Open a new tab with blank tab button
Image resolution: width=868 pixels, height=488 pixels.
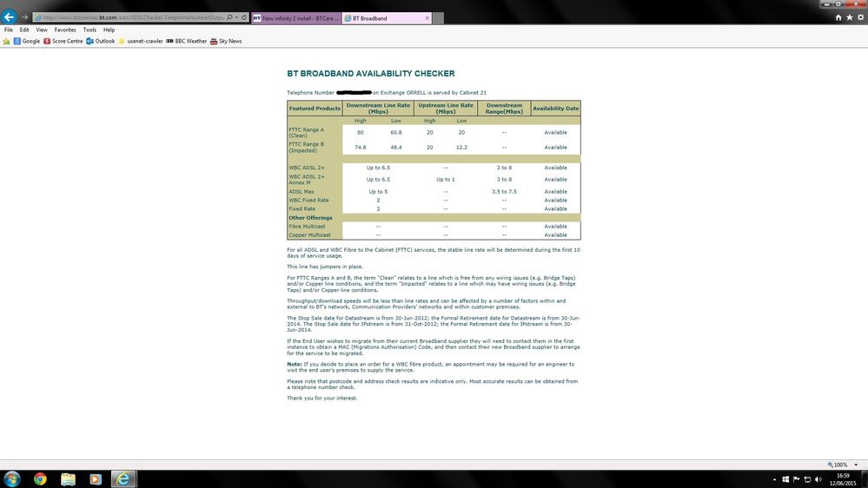click(x=438, y=18)
